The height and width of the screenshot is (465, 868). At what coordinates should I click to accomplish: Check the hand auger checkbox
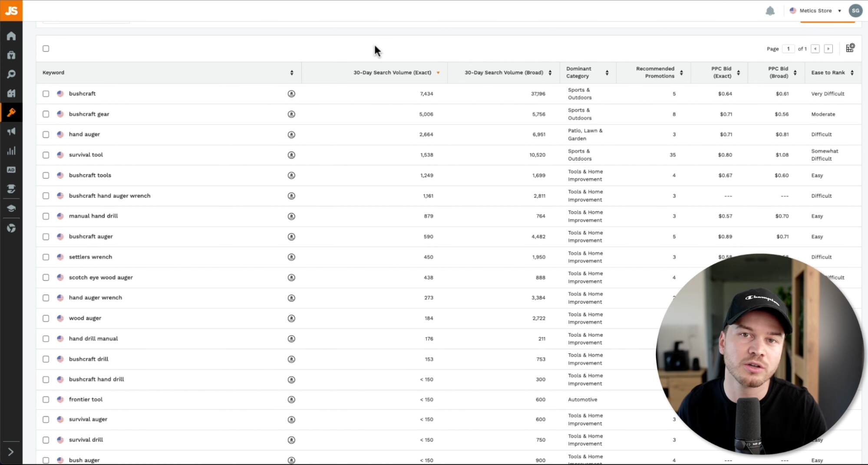point(46,135)
